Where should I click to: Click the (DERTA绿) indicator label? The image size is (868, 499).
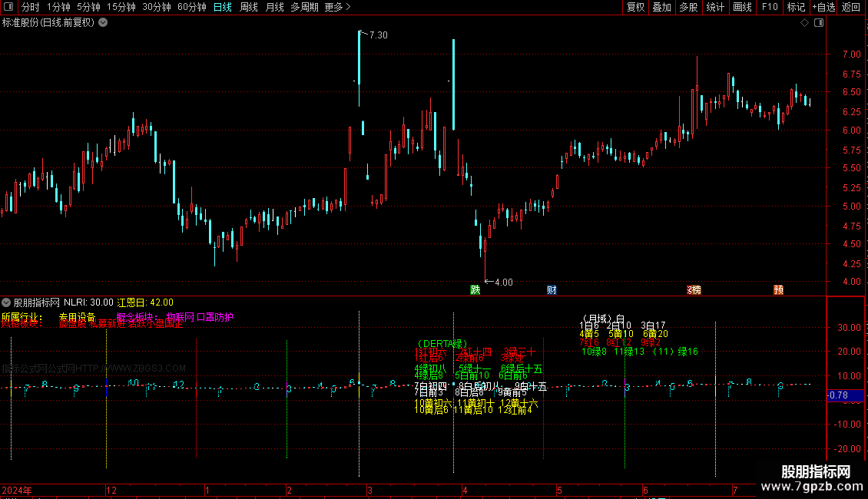442,344
